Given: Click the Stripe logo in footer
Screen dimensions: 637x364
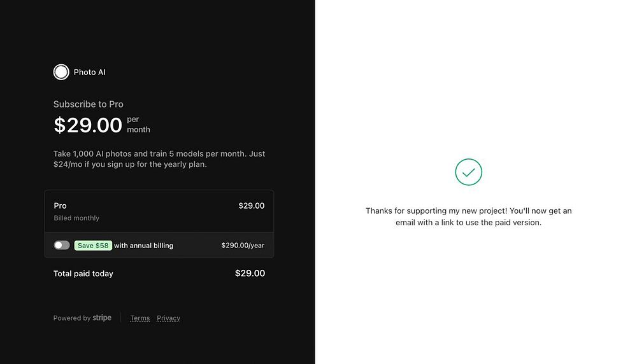Looking at the screenshot, I should click(x=102, y=318).
